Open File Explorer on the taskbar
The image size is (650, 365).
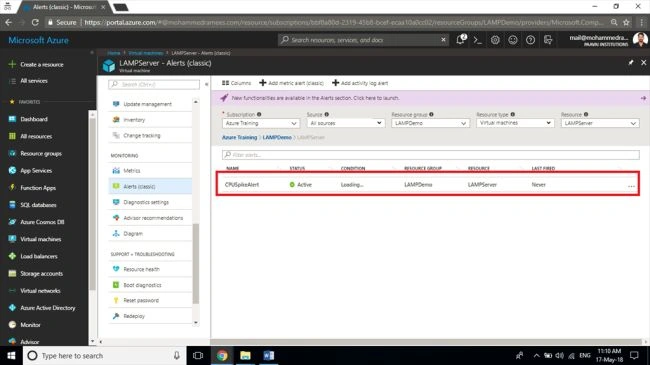pyautogui.click(x=245, y=355)
